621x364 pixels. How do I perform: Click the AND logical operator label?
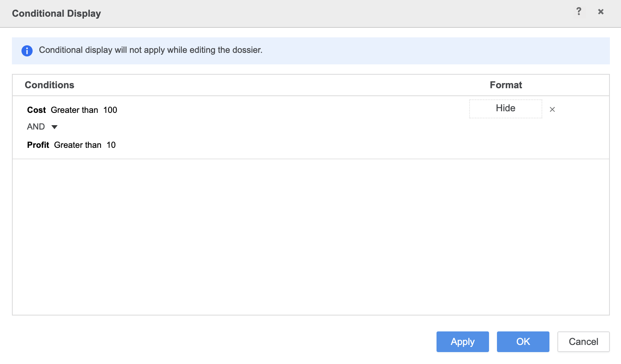click(x=36, y=127)
